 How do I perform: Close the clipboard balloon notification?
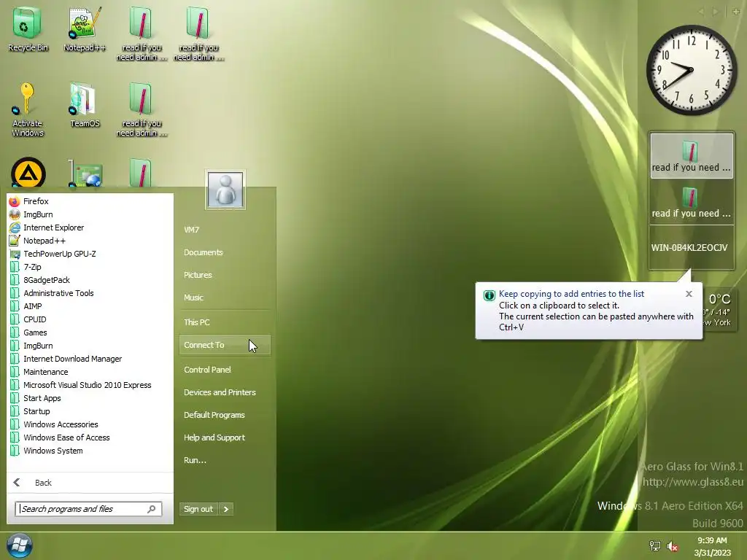(x=689, y=294)
